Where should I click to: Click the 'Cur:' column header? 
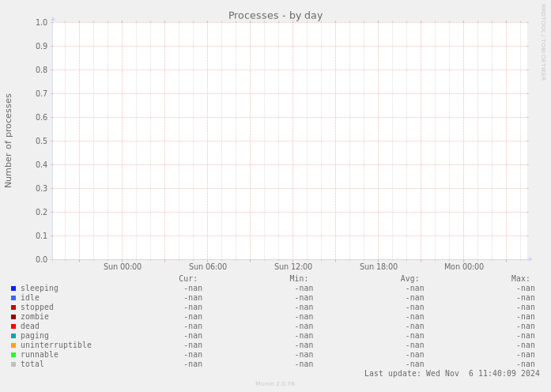pos(188,278)
